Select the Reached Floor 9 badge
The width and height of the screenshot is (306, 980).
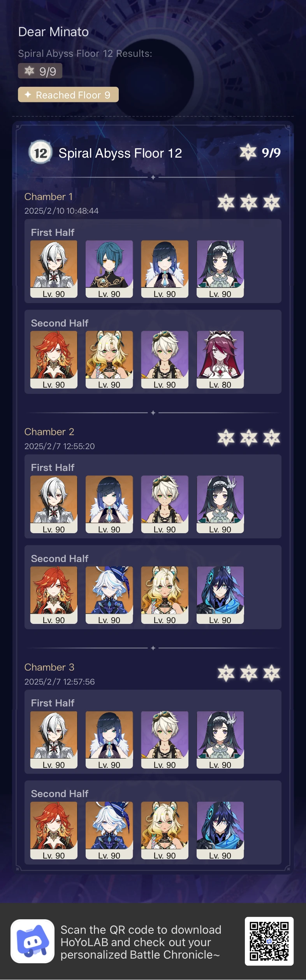click(x=68, y=95)
